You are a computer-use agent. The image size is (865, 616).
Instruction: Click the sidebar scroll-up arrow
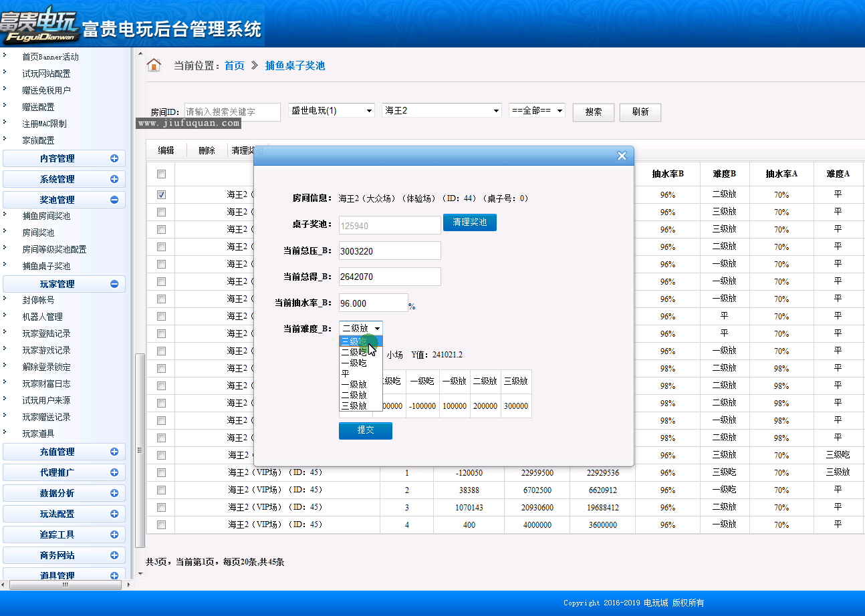140,53
